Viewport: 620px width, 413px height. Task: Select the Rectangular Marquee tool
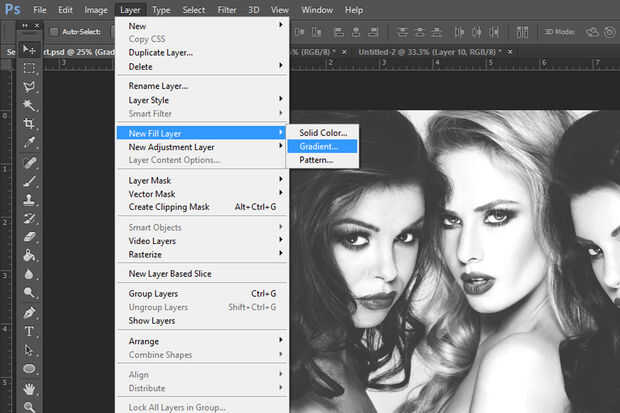coord(29,68)
